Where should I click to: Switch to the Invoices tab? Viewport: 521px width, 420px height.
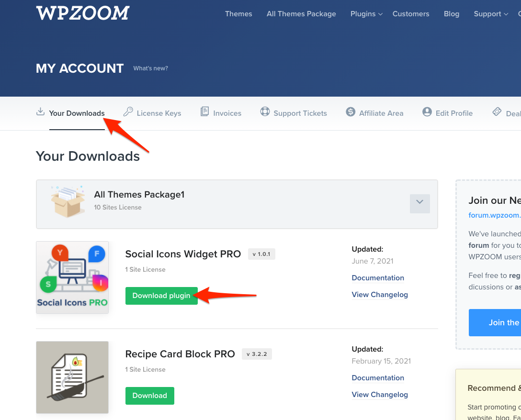tap(227, 113)
